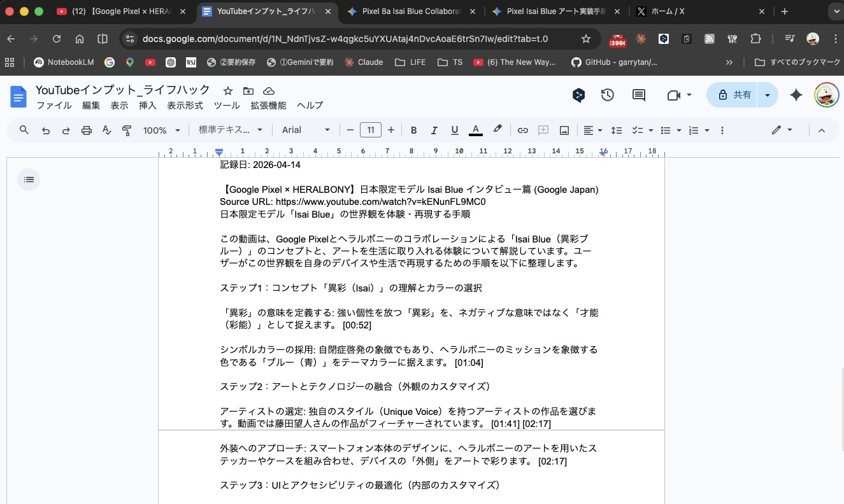The image size is (844, 504).
Task: Open document search with the magnifying glass icon
Action: coord(24,130)
